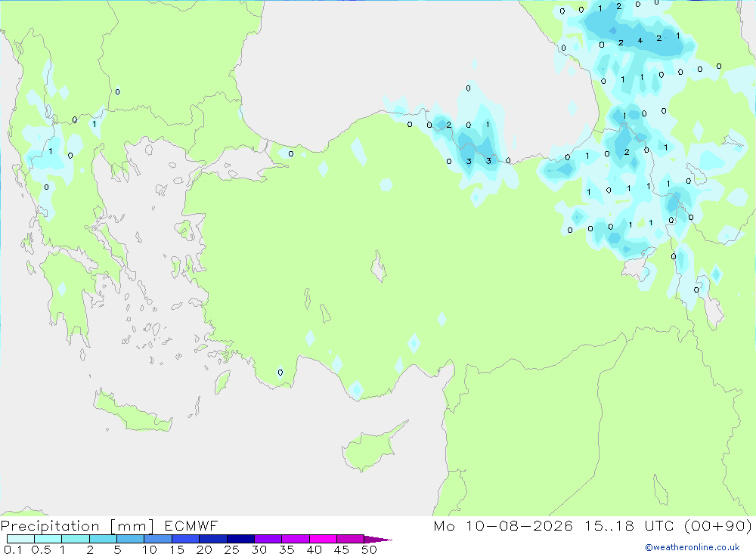756x554 pixels.
Task: Select the "(00+90)" forecast offset label
Action: pos(718,525)
